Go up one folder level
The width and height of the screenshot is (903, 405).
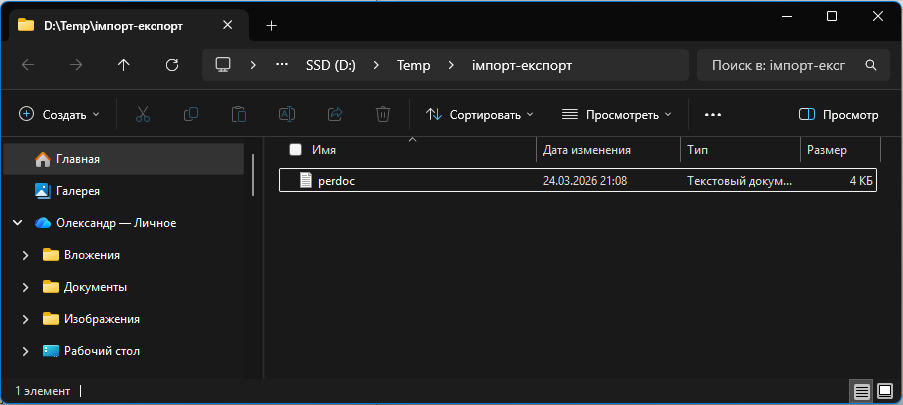[123, 65]
